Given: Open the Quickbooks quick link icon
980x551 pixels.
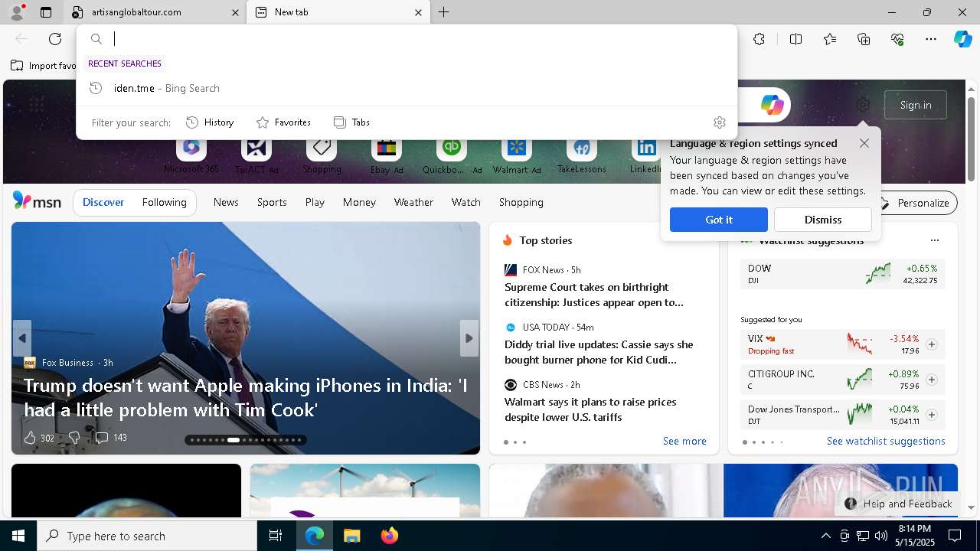Looking at the screenshot, I should pyautogui.click(x=452, y=147).
